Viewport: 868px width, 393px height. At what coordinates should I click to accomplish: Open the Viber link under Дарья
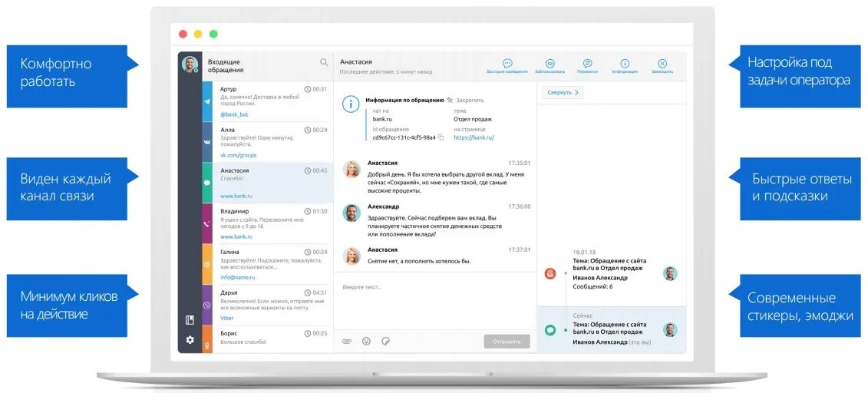[227, 319]
